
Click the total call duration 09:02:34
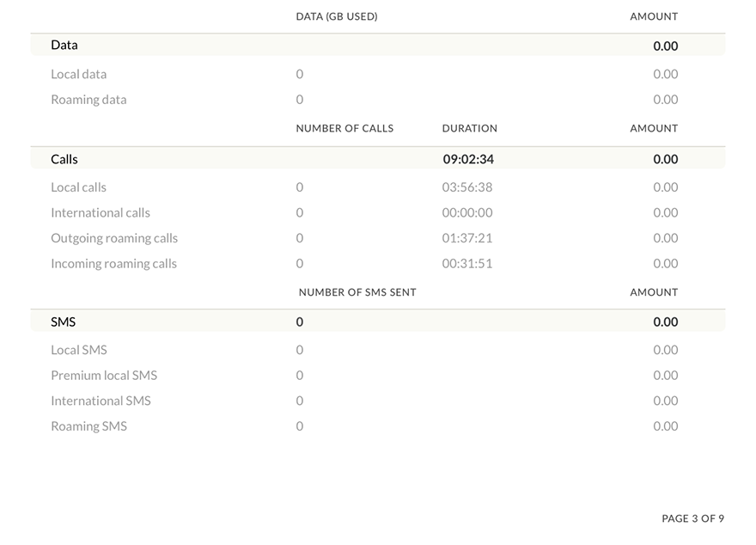pos(468,159)
